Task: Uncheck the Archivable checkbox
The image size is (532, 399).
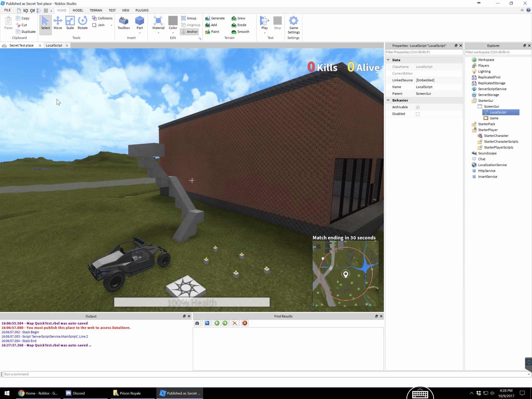Action: [x=418, y=107]
